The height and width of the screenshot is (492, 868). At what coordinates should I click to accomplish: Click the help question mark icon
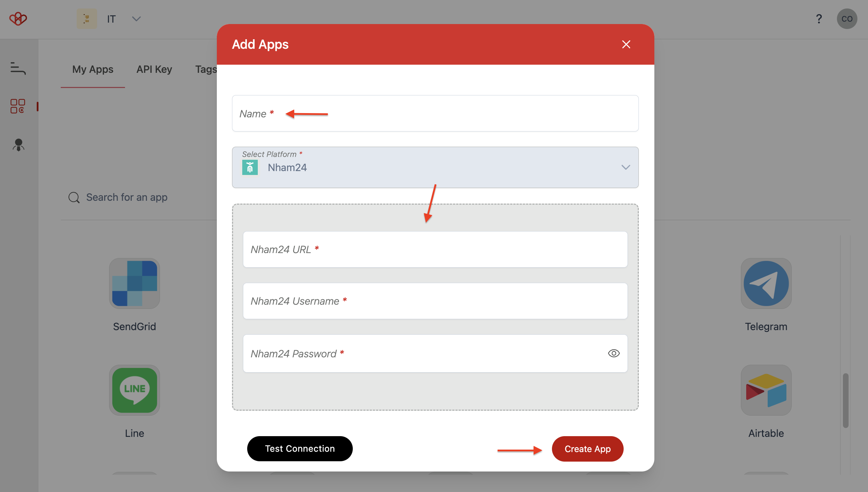[819, 18]
